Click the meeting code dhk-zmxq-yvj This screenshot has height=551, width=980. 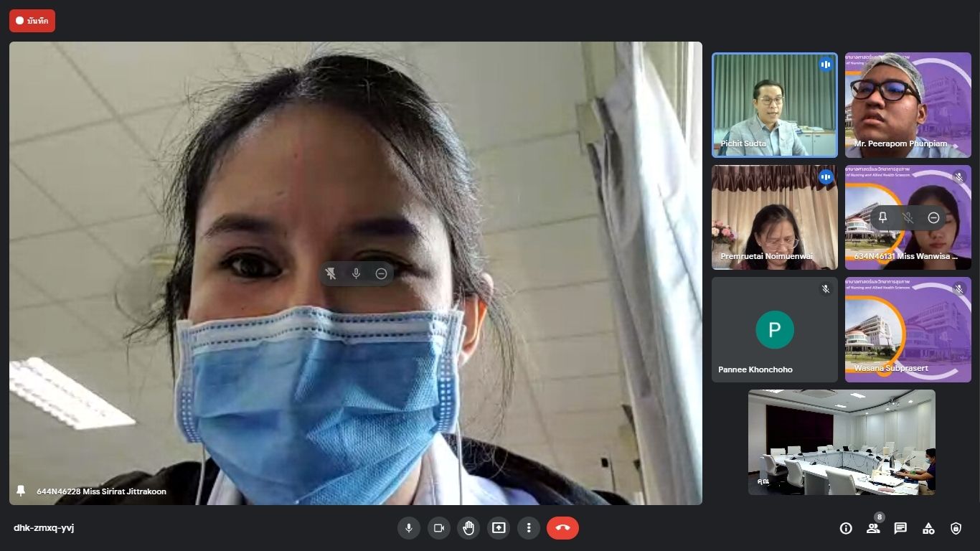[x=44, y=528]
